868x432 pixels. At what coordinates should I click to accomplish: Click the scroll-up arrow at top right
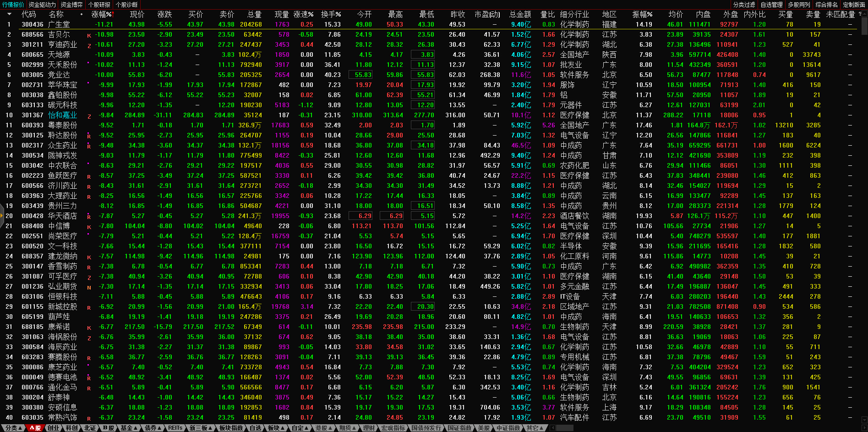[x=864, y=14]
